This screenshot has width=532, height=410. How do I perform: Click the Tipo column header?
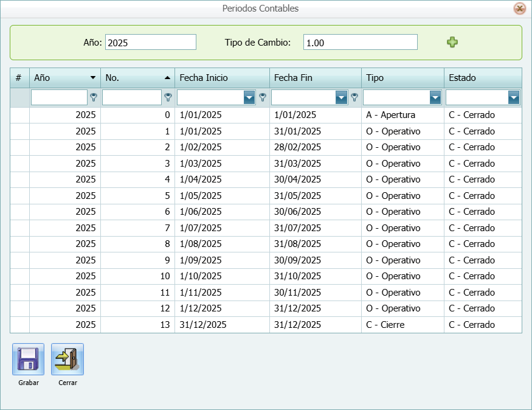pyautogui.click(x=401, y=78)
